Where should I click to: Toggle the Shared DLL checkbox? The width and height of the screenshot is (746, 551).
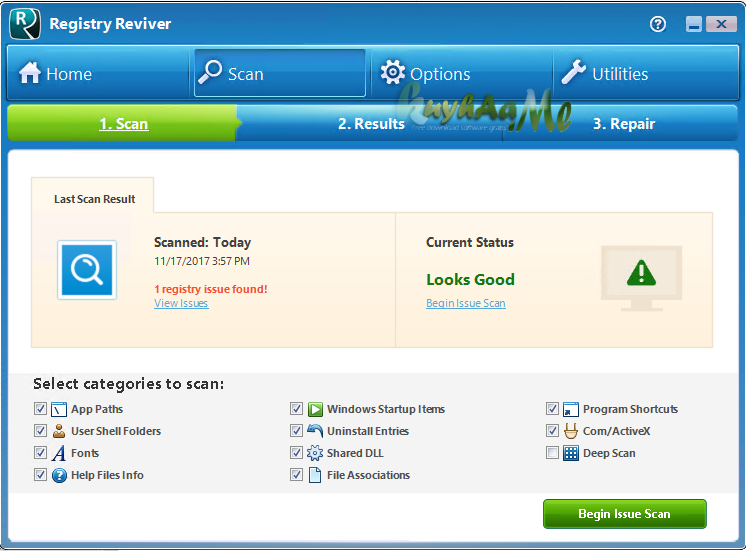click(296, 453)
